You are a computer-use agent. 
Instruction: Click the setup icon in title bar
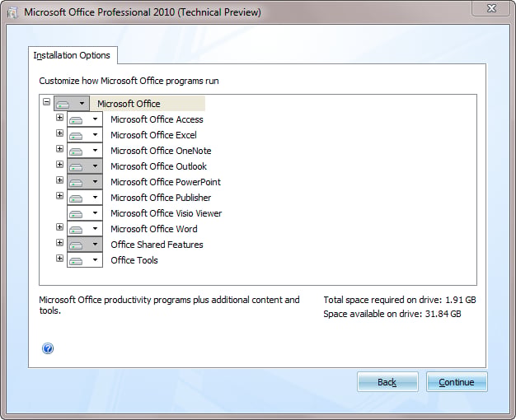13,13
